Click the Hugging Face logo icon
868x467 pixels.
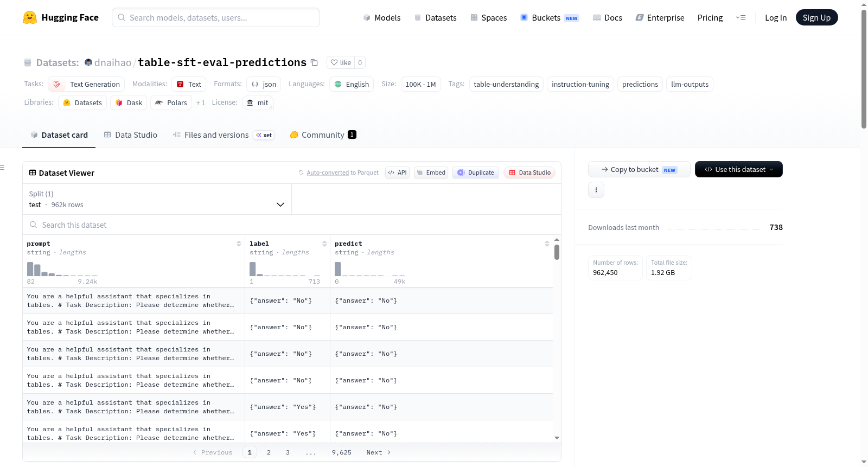(30, 17)
